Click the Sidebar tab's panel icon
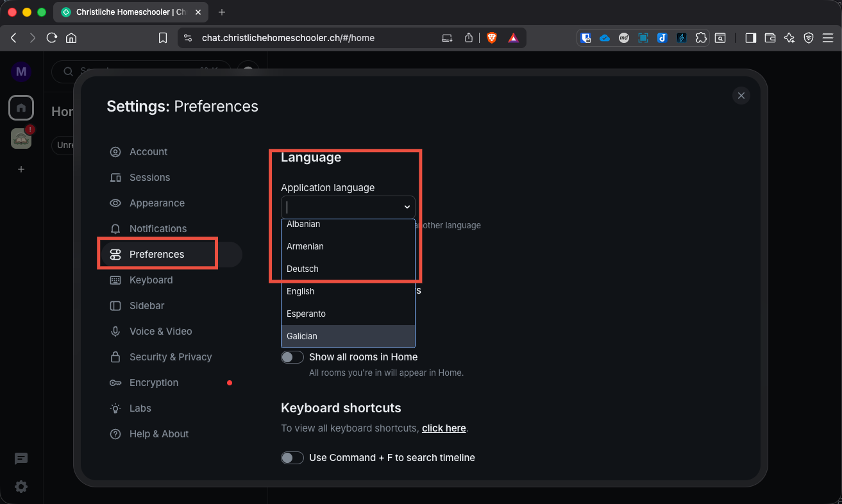The height and width of the screenshot is (504, 842). [115, 306]
